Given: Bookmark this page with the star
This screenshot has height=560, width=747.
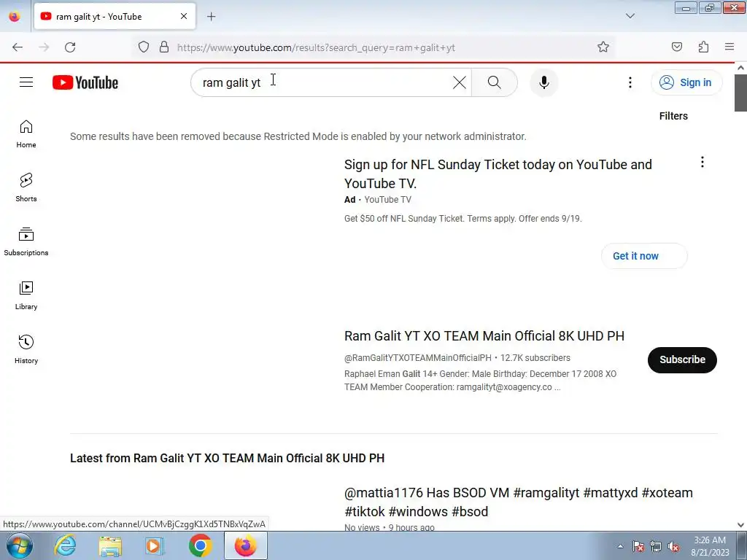Looking at the screenshot, I should pyautogui.click(x=603, y=47).
